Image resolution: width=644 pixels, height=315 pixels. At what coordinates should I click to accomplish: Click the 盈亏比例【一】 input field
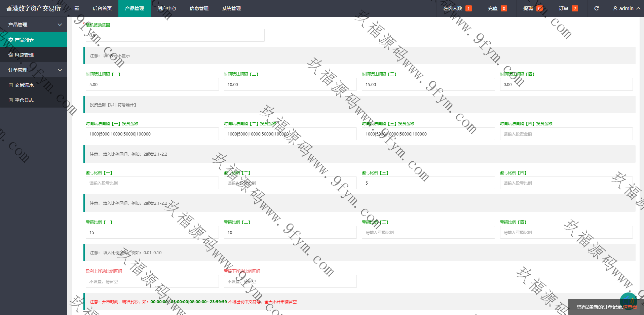[152, 183]
